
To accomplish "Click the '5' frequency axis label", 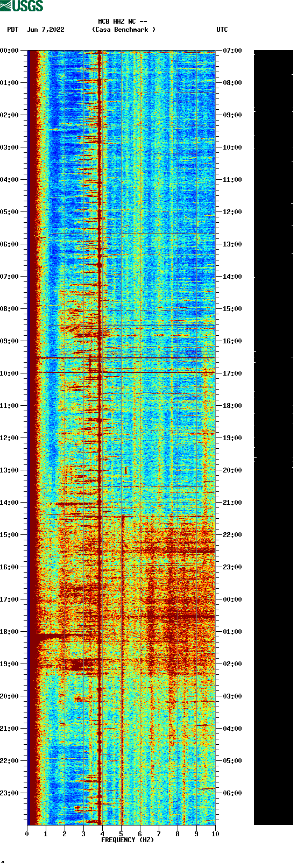I will [121, 834].
